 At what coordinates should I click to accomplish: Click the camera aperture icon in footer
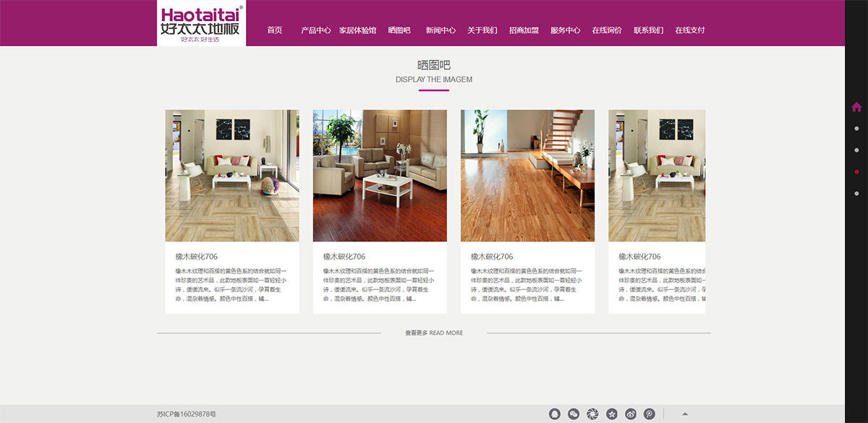[x=592, y=414]
